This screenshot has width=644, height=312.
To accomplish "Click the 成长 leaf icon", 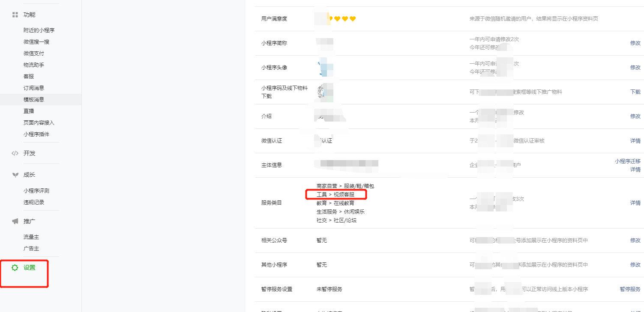I will pyautogui.click(x=15, y=175).
